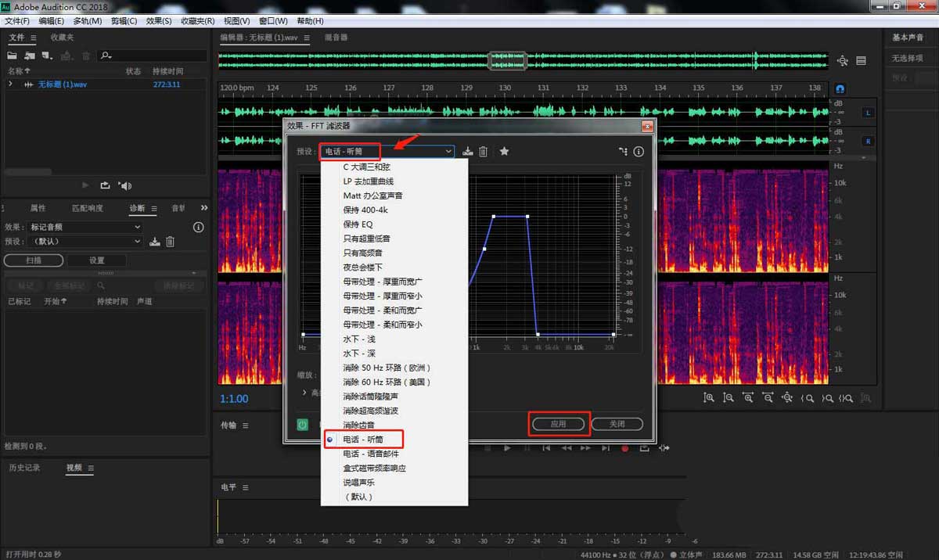Click the auto-play speaker icon under the file list
The image size is (939, 560).
tap(125, 185)
